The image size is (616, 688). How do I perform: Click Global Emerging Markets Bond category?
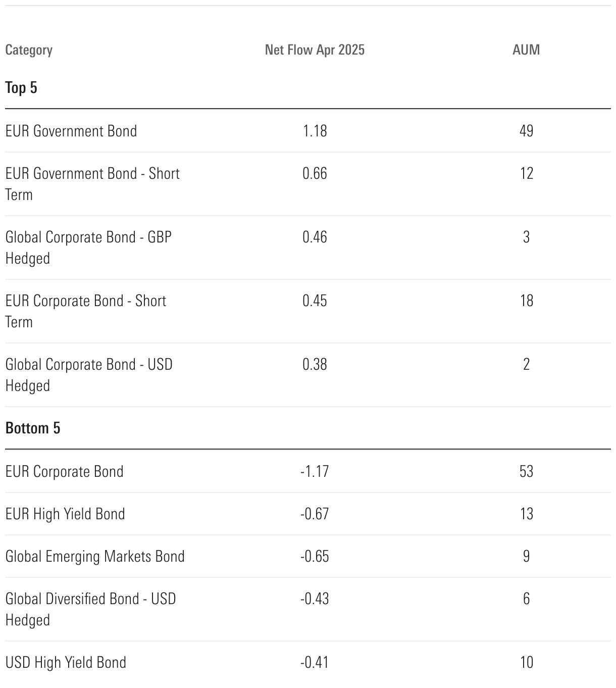point(95,557)
